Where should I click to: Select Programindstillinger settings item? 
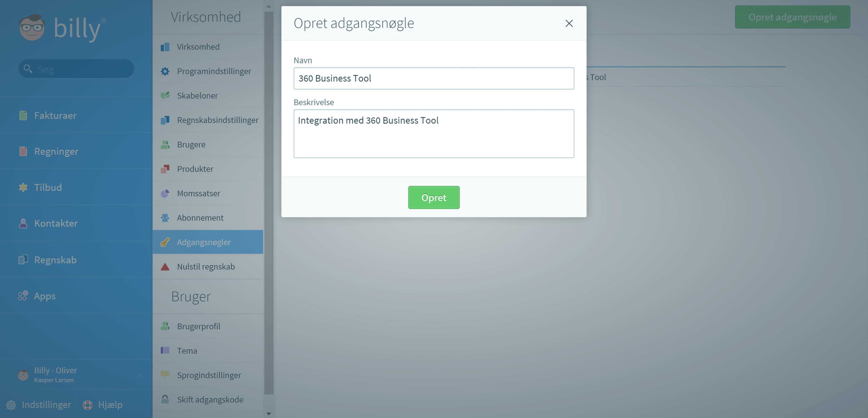coord(208,71)
